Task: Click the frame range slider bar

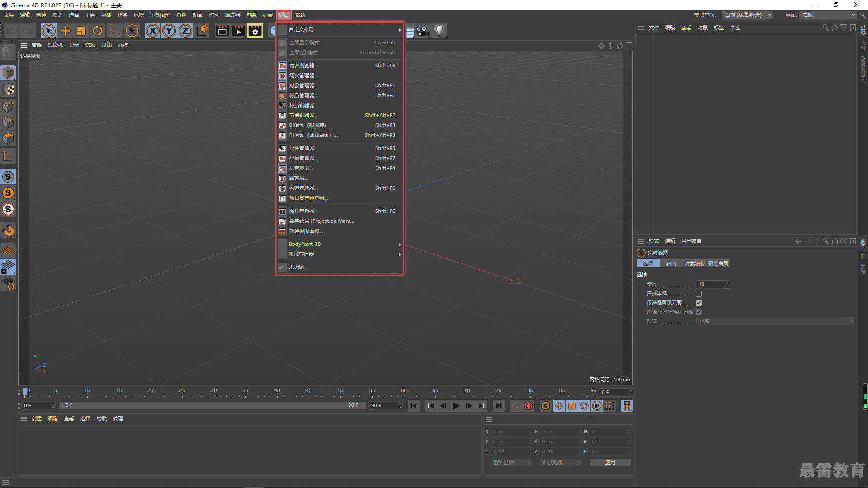Action: [x=212, y=405]
